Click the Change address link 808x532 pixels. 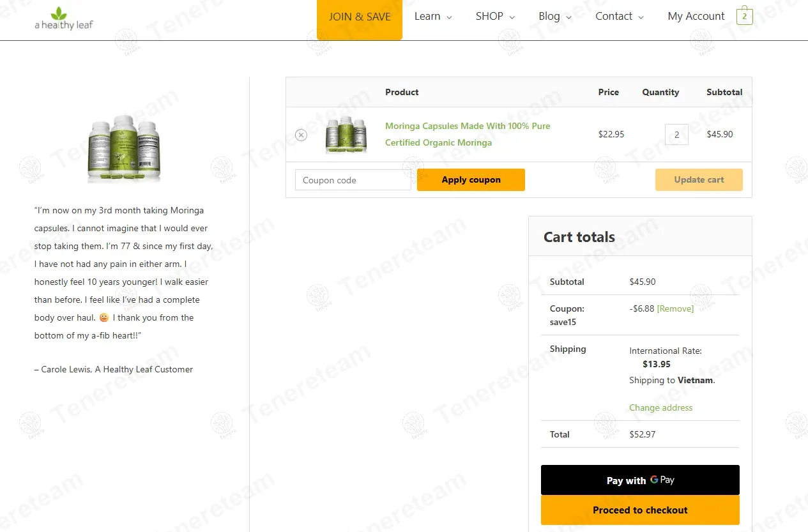660,407
